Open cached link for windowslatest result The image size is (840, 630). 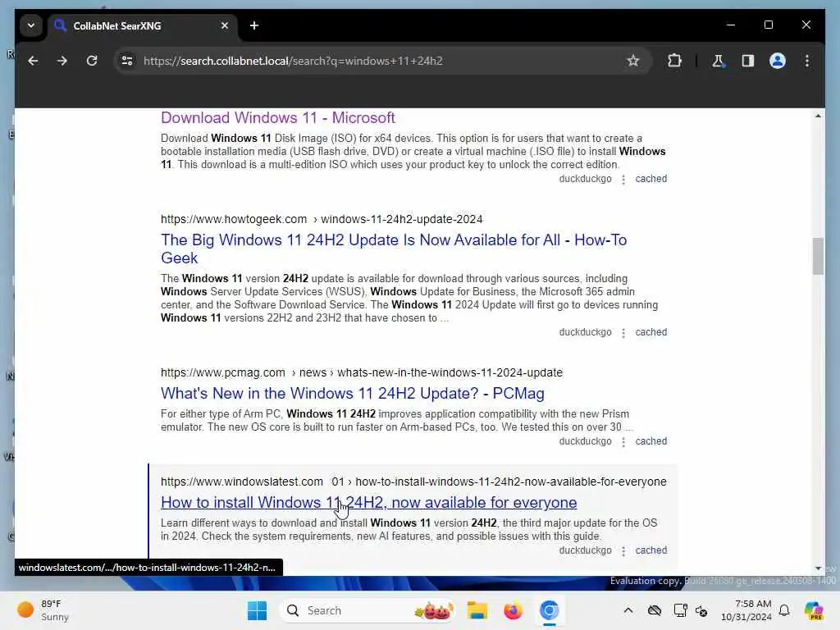click(651, 550)
